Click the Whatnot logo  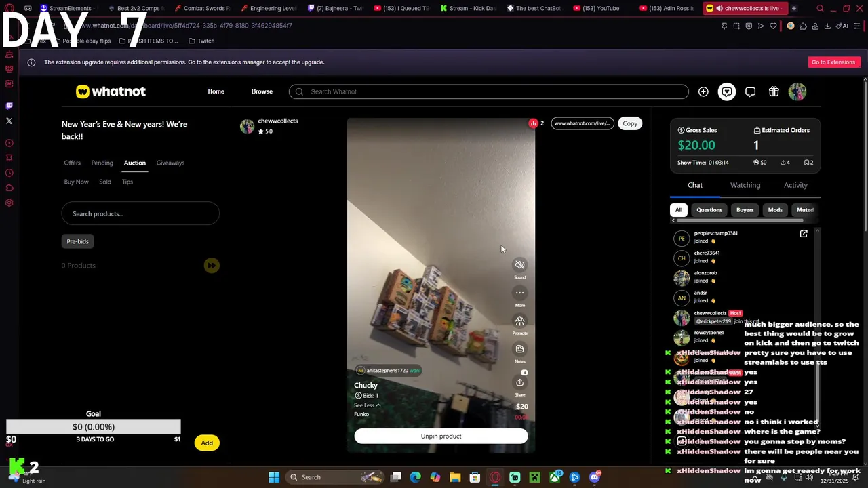coord(111,91)
